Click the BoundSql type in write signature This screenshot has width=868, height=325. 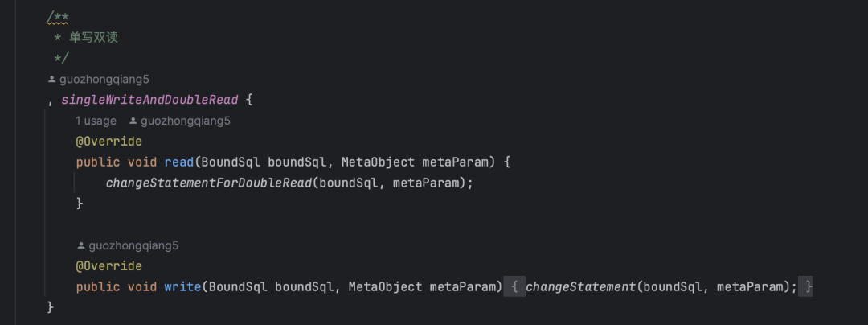tap(238, 287)
